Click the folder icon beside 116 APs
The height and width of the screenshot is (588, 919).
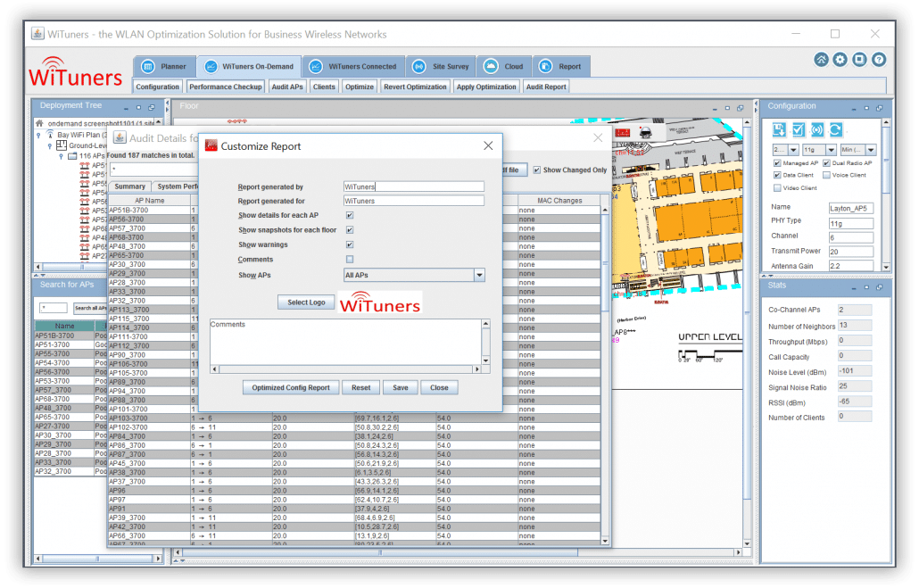[72, 156]
